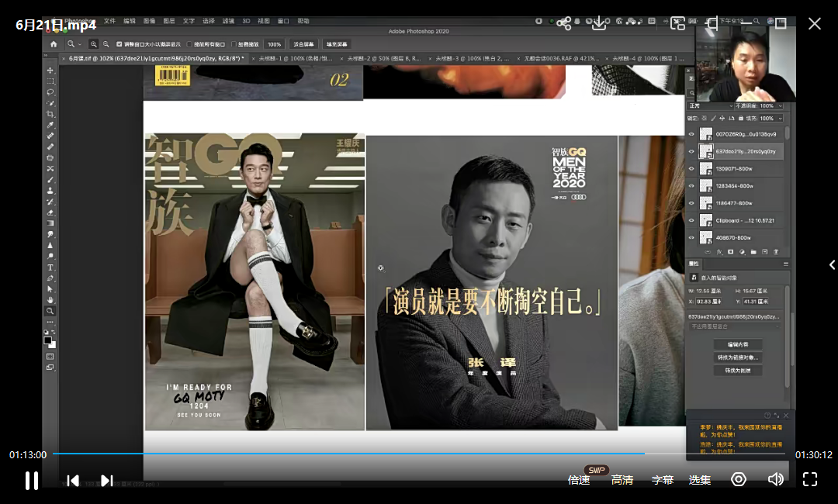Viewport: 838px width, 504px height.
Task: Choose the Zoom In magnifier option
Action: pyautogui.click(x=94, y=44)
